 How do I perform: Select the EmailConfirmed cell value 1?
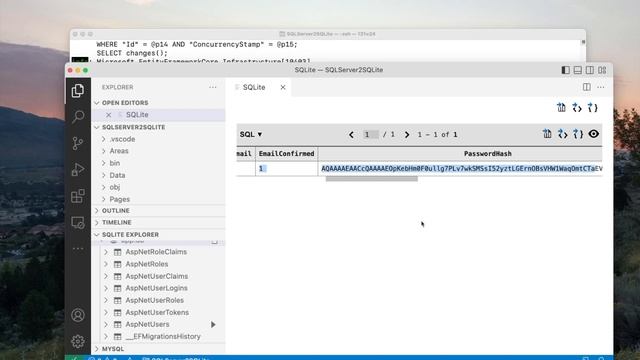tap(261, 169)
